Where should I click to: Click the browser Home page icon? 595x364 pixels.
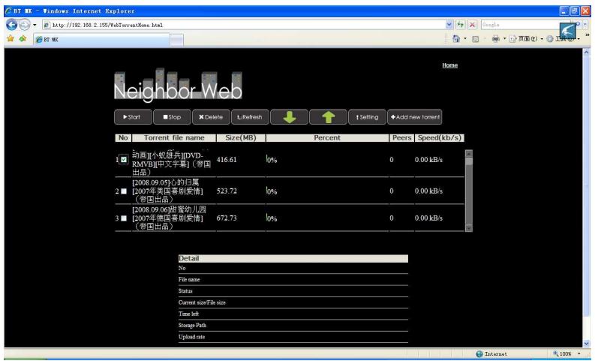click(x=456, y=39)
